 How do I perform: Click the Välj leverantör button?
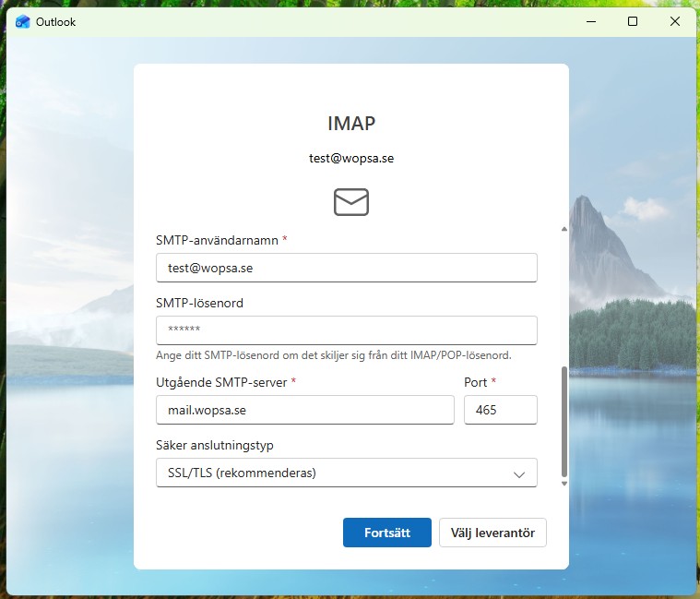(x=492, y=533)
